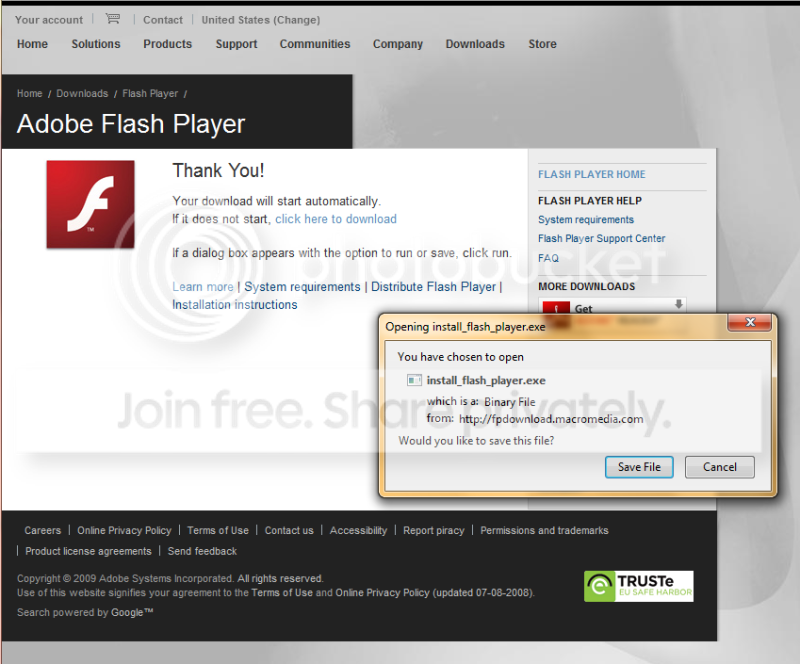The image size is (800, 664).
Task: Open the Company menu
Action: (x=397, y=44)
